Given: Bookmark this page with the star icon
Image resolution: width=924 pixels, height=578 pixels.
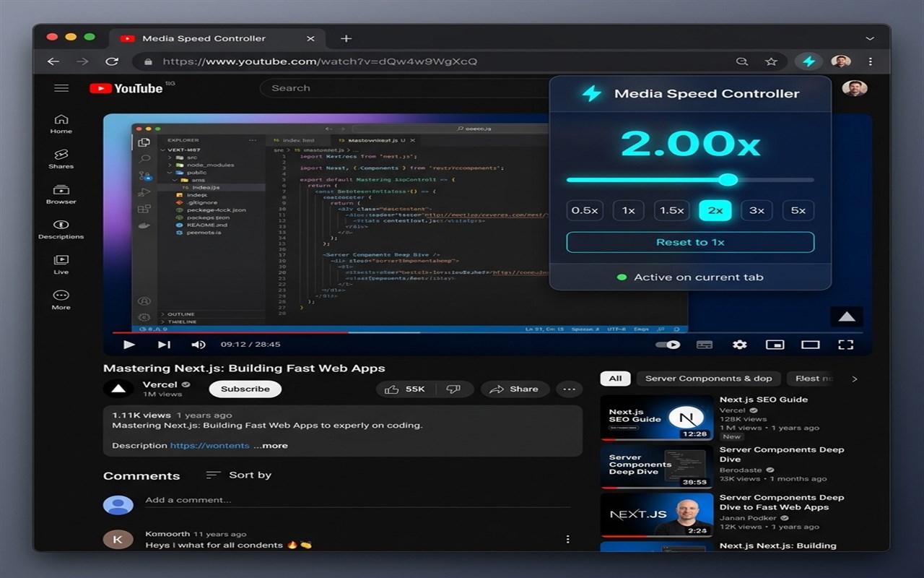Looking at the screenshot, I should click(x=771, y=61).
